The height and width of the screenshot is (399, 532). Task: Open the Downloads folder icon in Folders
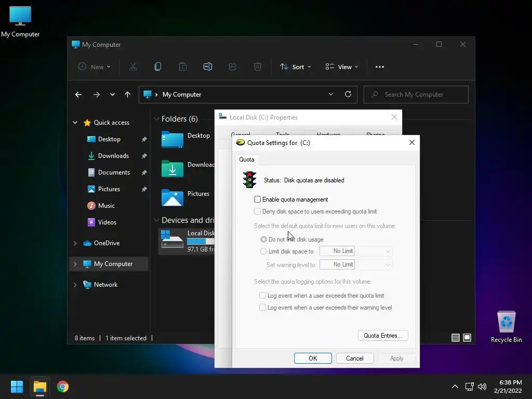pos(172,168)
